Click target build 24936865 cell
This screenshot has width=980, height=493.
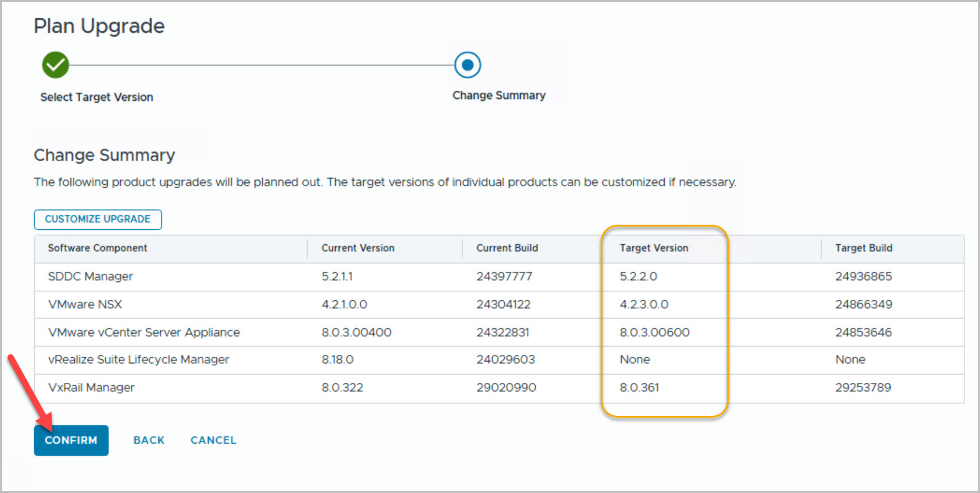(x=863, y=276)
